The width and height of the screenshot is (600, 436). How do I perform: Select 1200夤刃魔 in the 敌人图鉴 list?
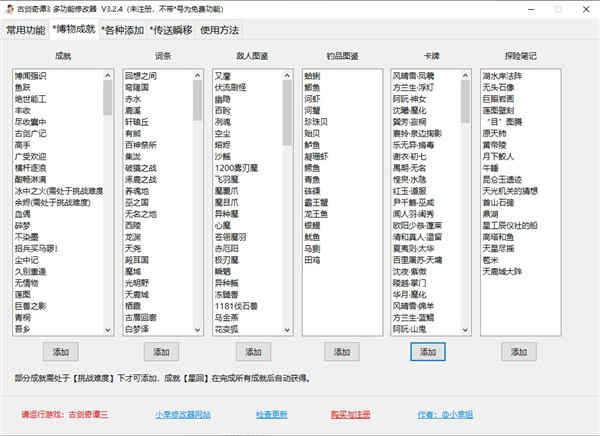(x=236, y=168)
